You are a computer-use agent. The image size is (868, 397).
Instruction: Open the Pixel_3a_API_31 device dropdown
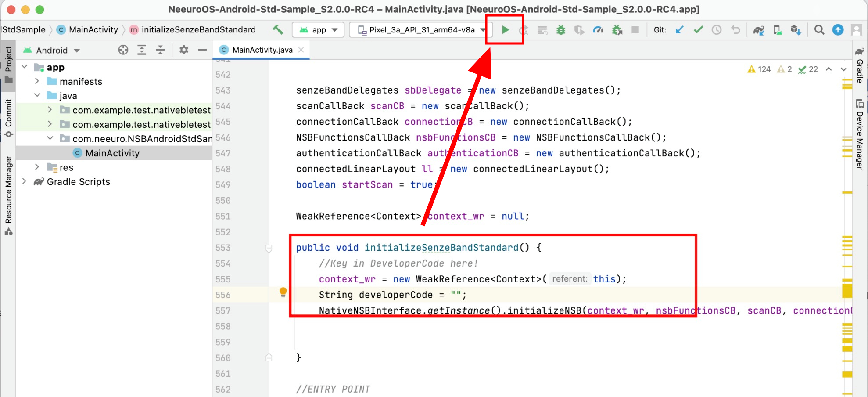tap(420, 30)
